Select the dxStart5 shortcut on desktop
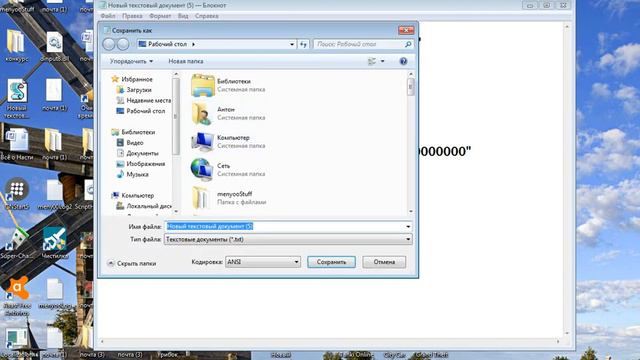Screen dimensions: 640x360 coord(17,193)
